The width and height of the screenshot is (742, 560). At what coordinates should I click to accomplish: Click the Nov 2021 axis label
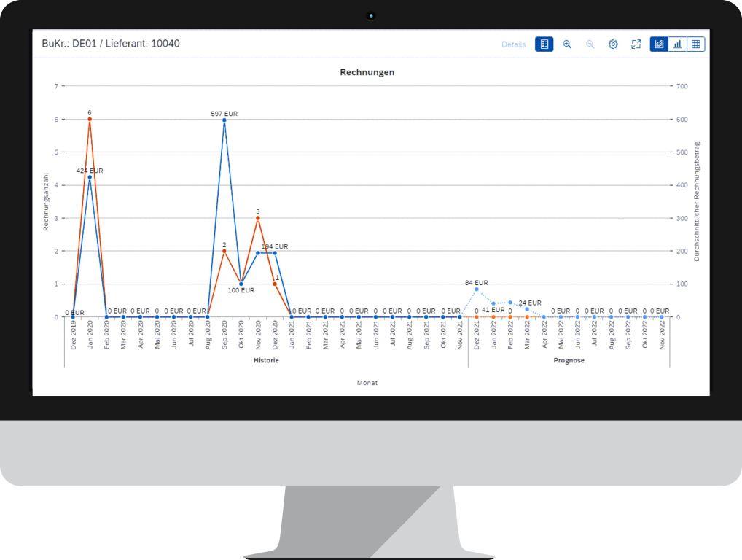(460, 335)
